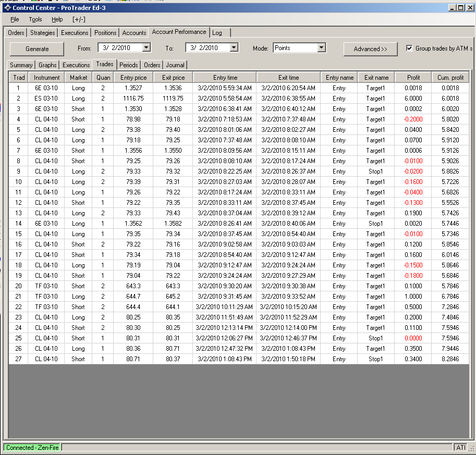
Task: Sort by Market column header
Action: pos(78,78)
